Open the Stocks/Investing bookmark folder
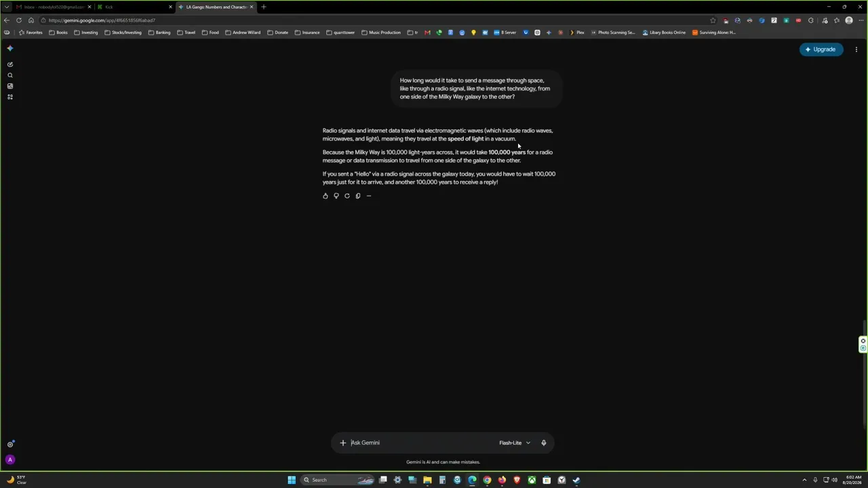Screen dimensions: 868x488 coord(123,33)
